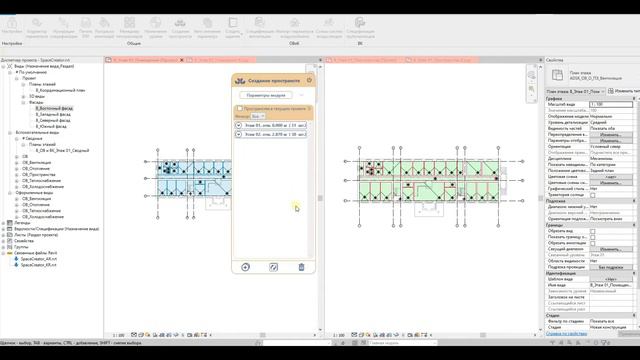Select В_Северный фасад in project browser
Image resolution: width=640 pixels, height=360 pixels.
tap(53, 121)
